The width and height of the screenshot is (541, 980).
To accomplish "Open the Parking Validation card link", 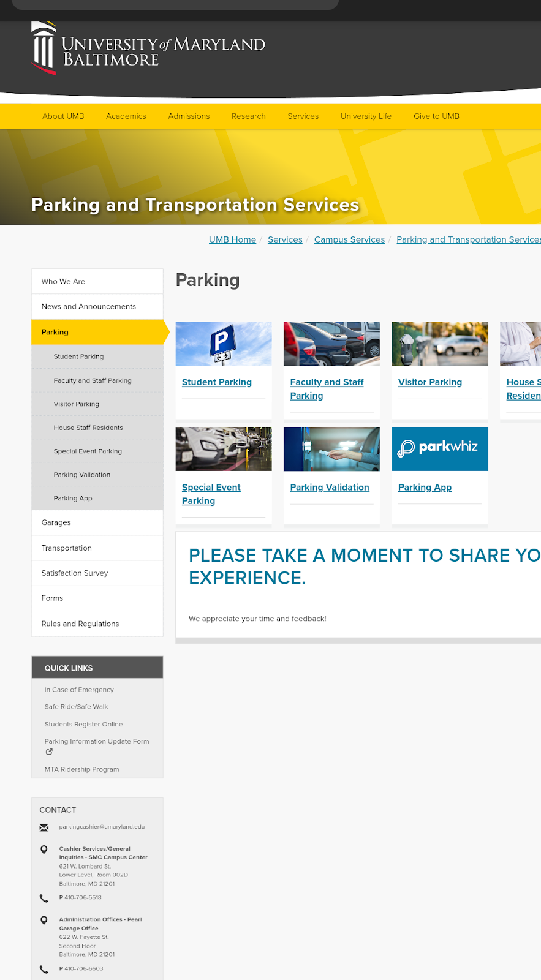I will pyautogui.click(x=330, y=488).
